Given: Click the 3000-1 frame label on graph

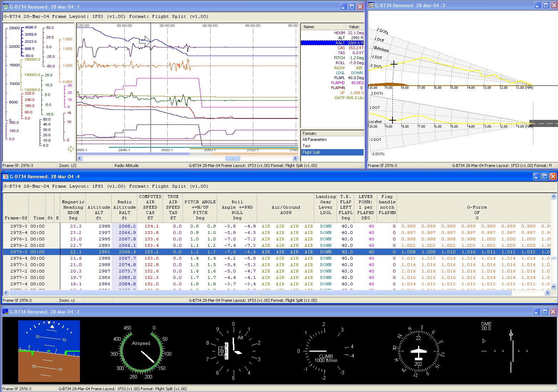Looking at the screenshot, I should click(x=167, y=150).
